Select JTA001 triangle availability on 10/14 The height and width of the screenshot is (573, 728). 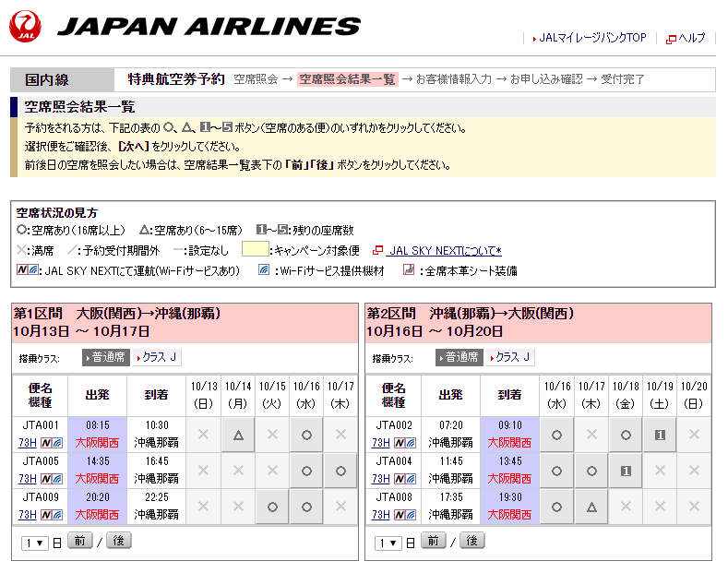tap(238, 435)
